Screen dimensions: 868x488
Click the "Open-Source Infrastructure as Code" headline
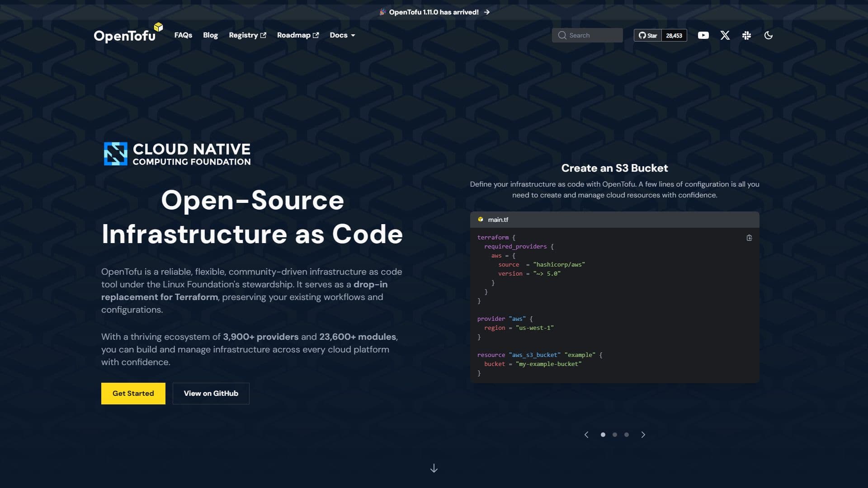pyautogui.click(x=252, y=217)
